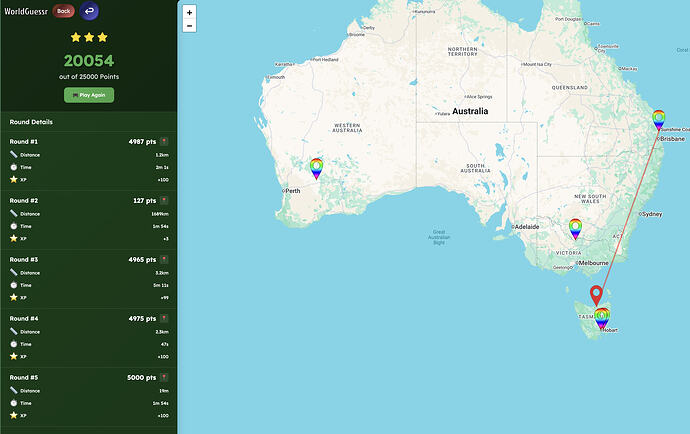This screenshot has height=434, width=690.
Task: Click the 127 pts score
Action: tap(145, 201)
